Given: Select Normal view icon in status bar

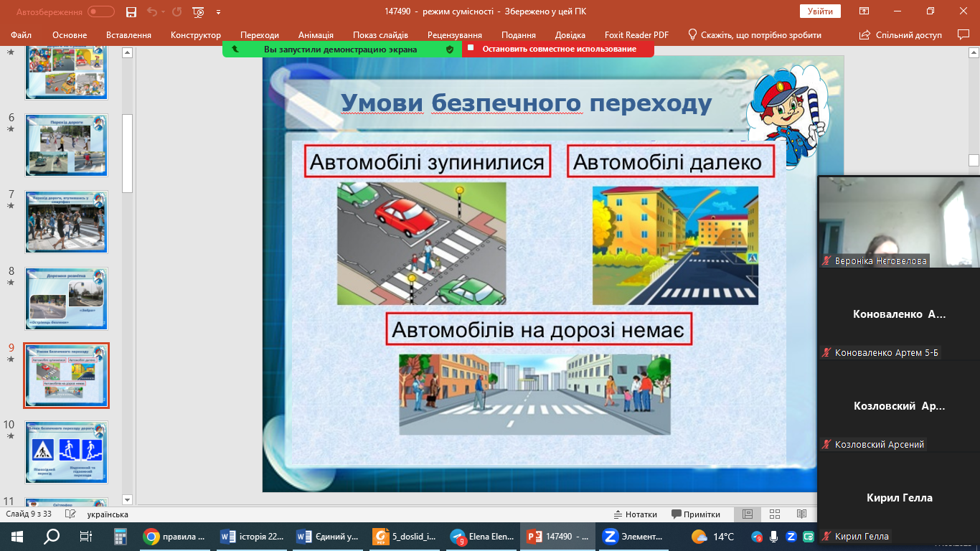Looking at the screenshot, I should pyautogui.click(x=748, y=514).
